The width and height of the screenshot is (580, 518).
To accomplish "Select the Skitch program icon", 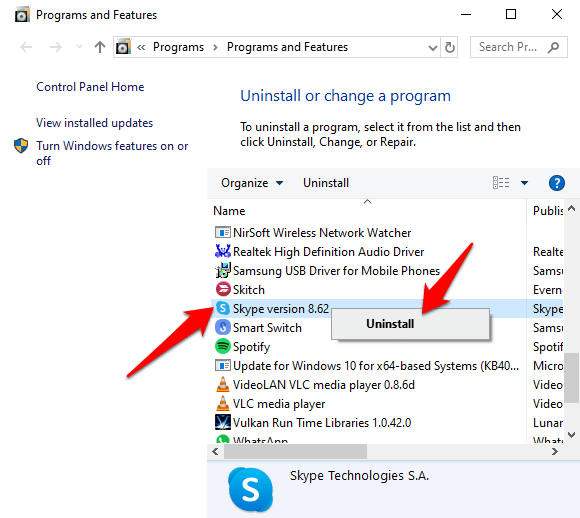I will 223,289.
